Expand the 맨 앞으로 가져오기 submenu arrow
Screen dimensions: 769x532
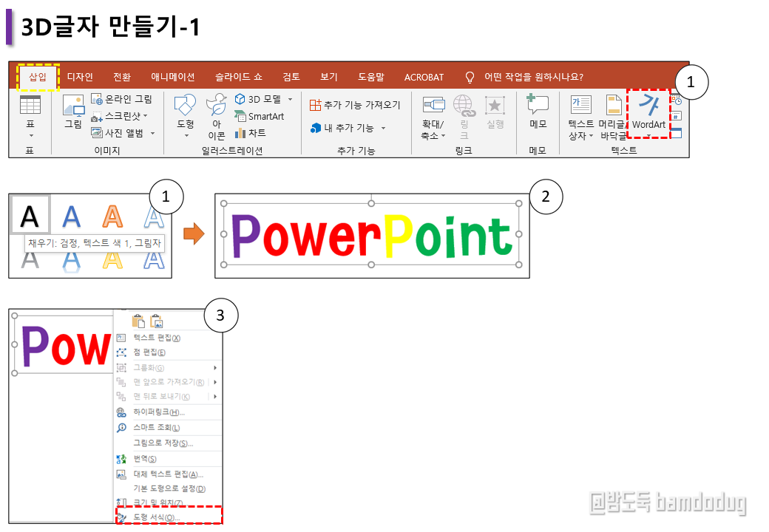[215, 381]
